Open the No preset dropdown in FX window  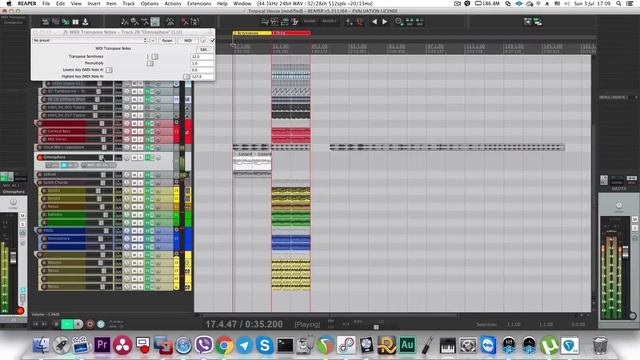90,40
